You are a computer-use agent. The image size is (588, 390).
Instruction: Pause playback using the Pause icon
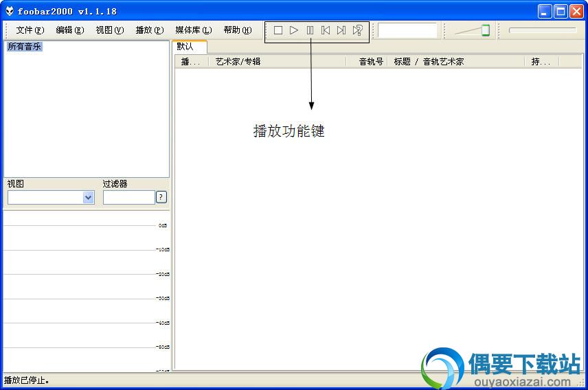310,30
